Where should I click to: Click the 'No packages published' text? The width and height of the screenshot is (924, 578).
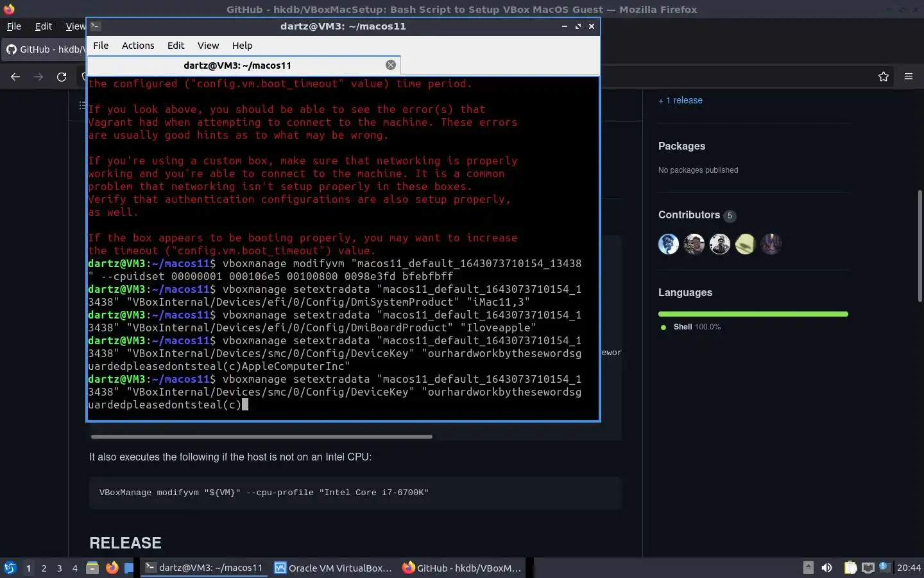(x=698, y=170)
